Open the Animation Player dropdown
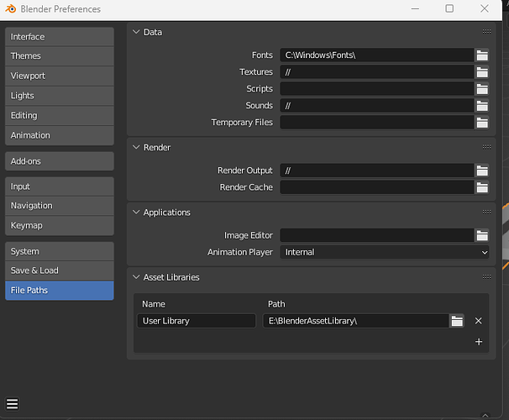Screen dimensions: 509x420 point(385,252)
